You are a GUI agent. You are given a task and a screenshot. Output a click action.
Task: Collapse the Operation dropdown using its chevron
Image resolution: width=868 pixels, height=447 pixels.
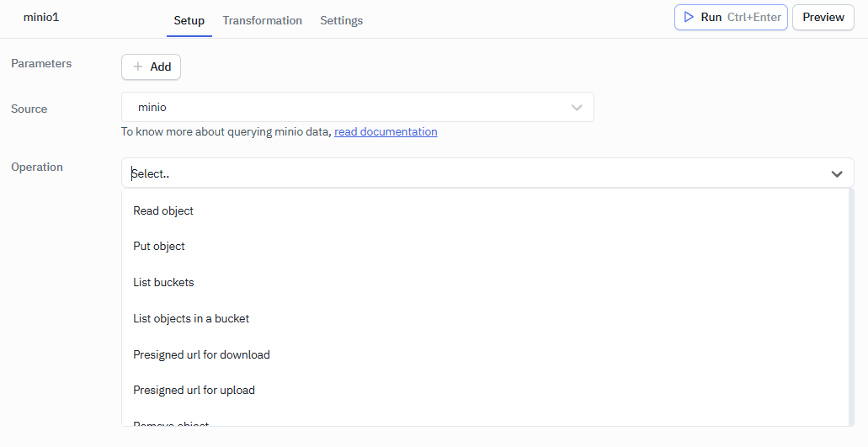[837, 173]
